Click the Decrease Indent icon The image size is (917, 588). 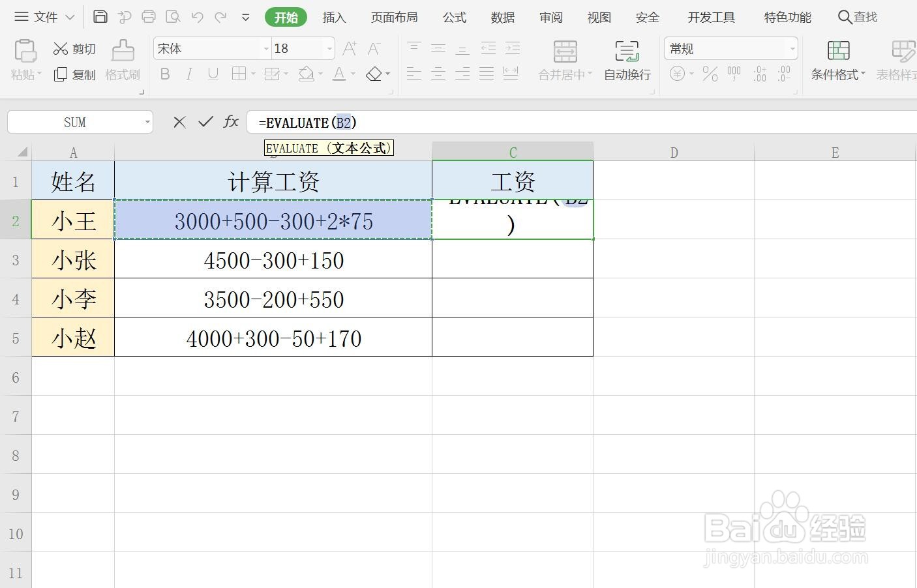click(x=488, y=48)
